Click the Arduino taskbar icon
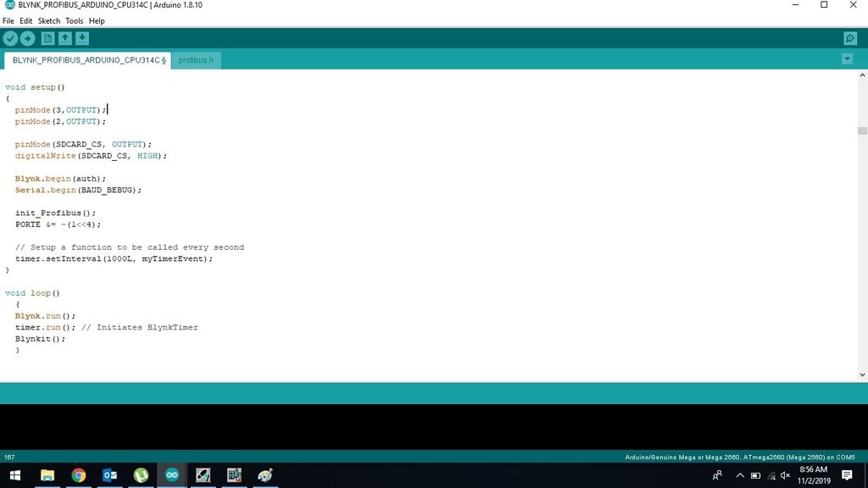Image resolution: width=868 pixels, height=488 pixels. tap(171, 475)
